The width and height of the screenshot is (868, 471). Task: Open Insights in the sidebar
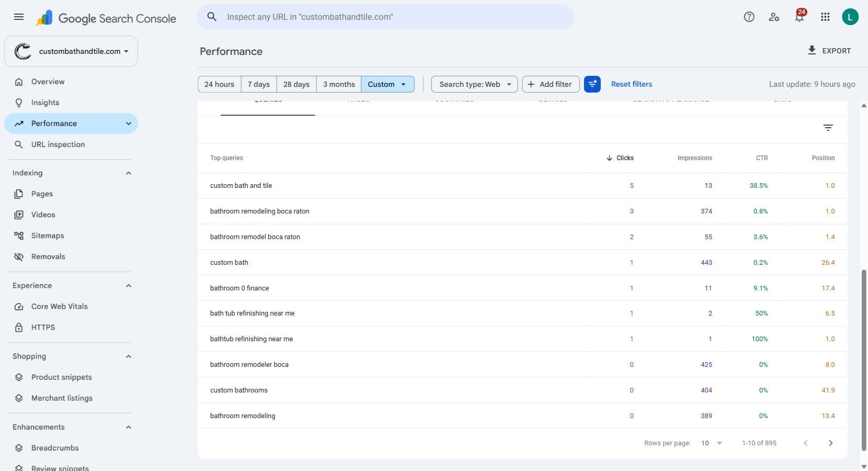click(x=71, y=103)
